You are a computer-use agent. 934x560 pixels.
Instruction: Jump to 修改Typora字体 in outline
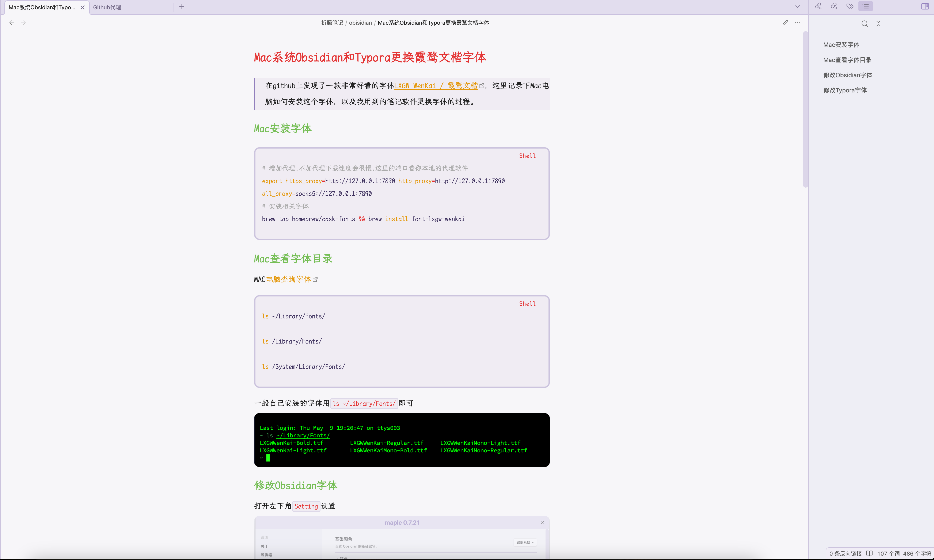(x=845, y=90)
